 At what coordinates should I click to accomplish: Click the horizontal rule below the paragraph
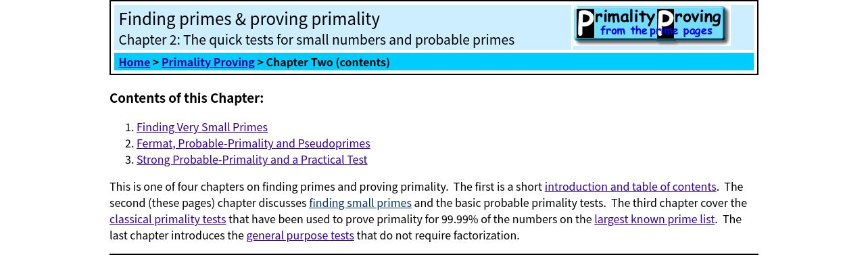click(434, 254)
